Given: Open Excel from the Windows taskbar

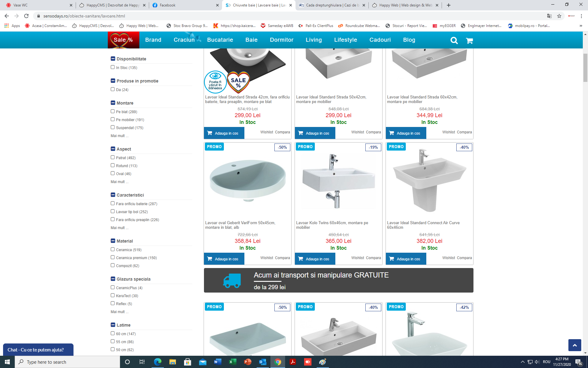Looking at the screenshot, I should 232,362.
